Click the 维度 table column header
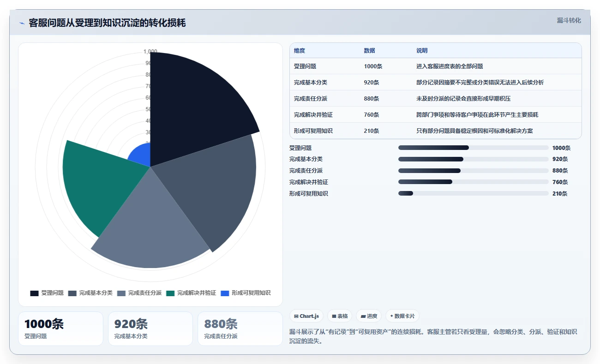The height and width of the screenshot is (364, 600). [300, 51]
